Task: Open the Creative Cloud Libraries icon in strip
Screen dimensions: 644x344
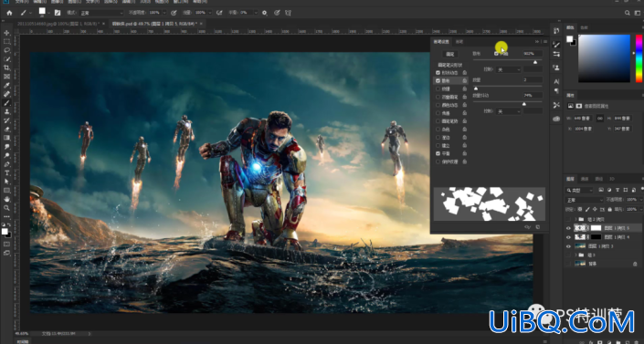Action: click(x=556, y=119)
